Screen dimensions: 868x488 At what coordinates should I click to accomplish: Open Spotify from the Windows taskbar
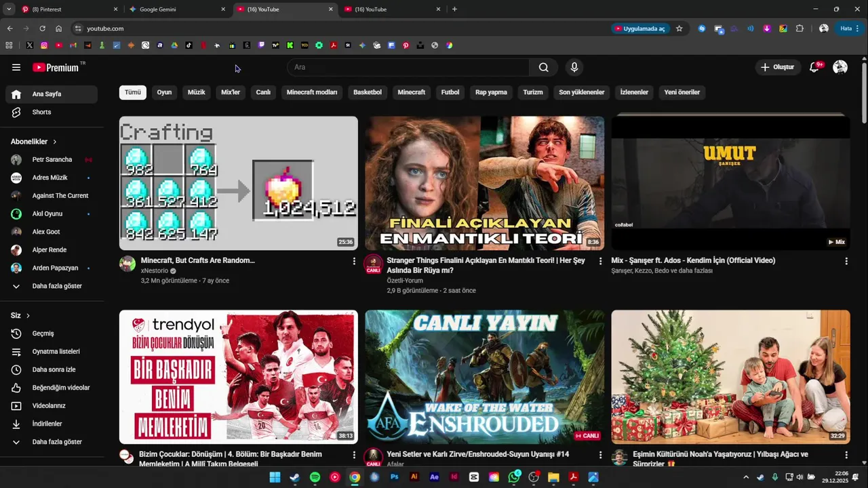(x=315, y=477)
